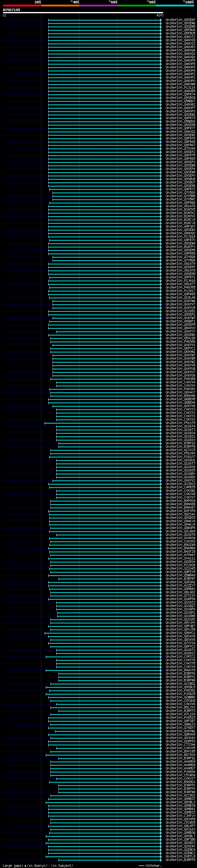The width and height of the screenshot is (197, 868).
Task: Click the green ~80% identity legend segment
Action: pyautogui.click(x=137, y=6)
